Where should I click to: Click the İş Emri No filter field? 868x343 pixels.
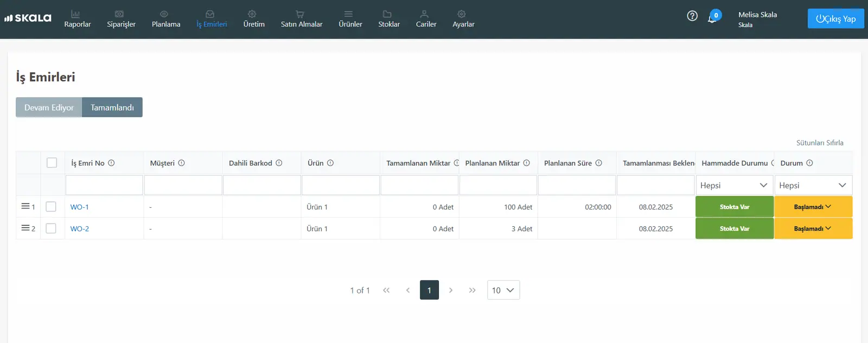[104, 185]
